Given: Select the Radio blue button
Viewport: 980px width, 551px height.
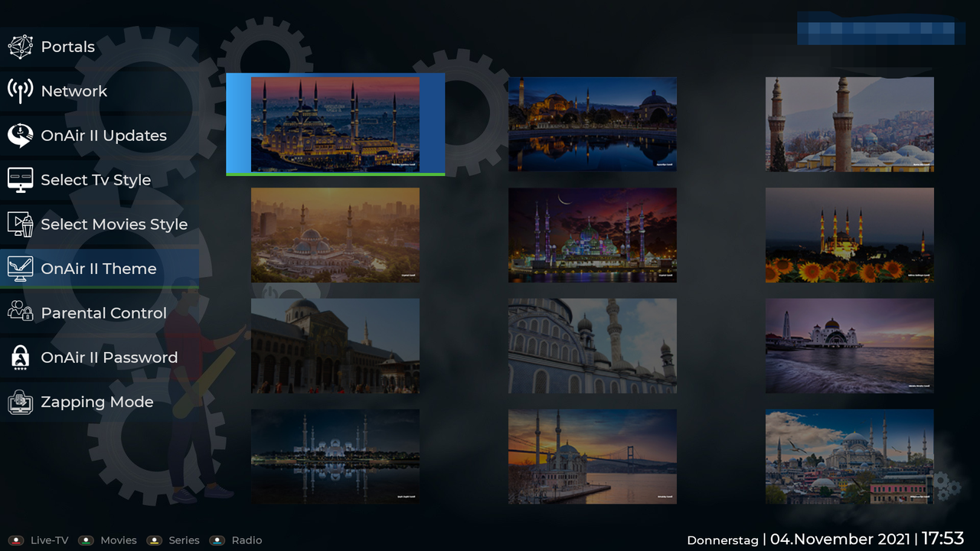Looking at the screenshot, I should pos(217,540).
